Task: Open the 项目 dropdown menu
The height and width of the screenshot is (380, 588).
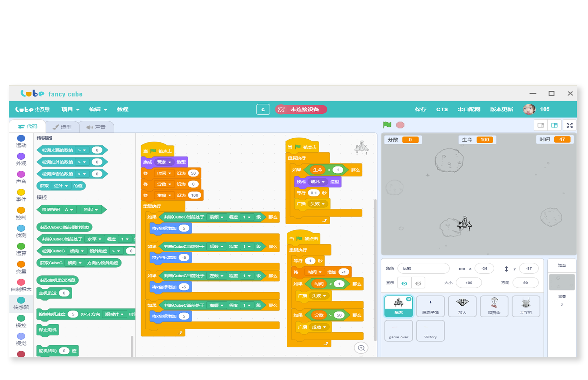Action: [70, 109]
